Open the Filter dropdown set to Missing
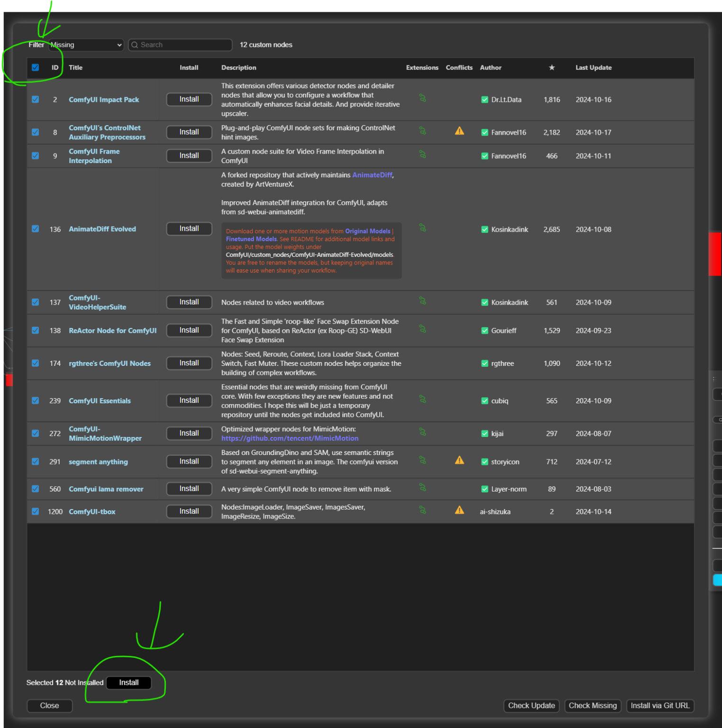The image size is (722, 728). [85, 45]
